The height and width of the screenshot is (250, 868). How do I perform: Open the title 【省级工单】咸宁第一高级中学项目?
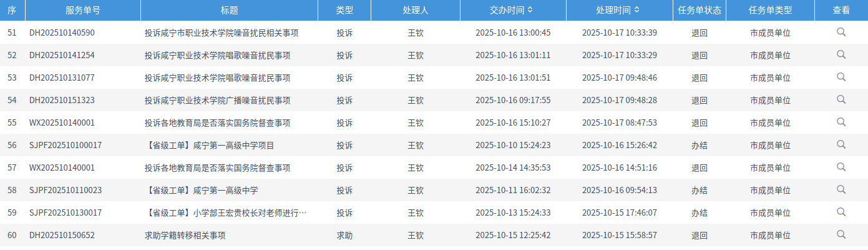pyautogui.click(x=209, y=146)
